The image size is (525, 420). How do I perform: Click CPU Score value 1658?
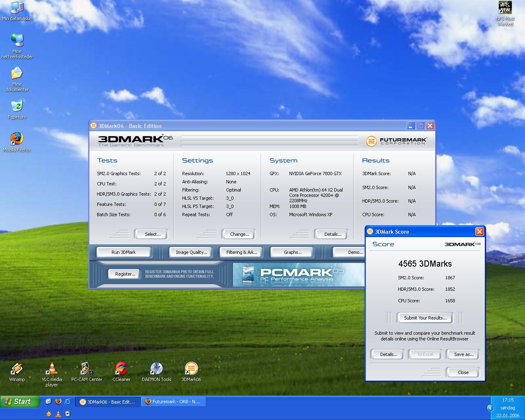(x=450, y=301)
